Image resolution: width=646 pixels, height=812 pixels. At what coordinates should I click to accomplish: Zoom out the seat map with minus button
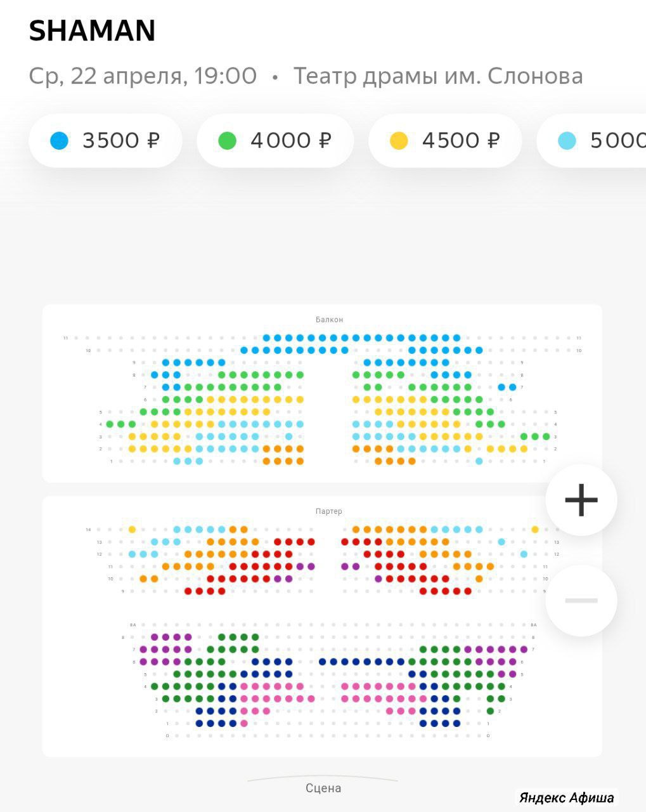point(581,600)
